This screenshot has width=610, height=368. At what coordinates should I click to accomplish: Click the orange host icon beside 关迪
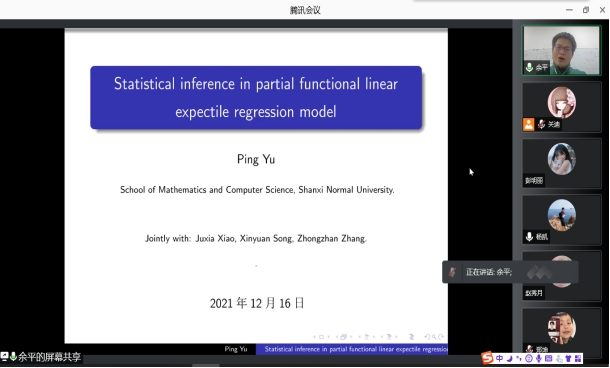528,124
